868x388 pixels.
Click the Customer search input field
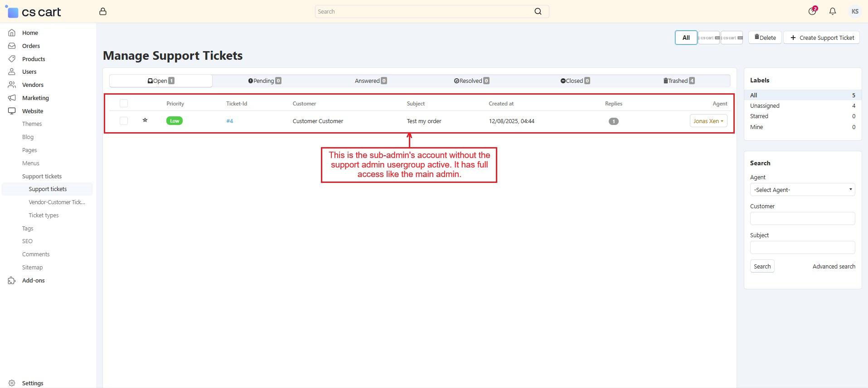[802, 219]
